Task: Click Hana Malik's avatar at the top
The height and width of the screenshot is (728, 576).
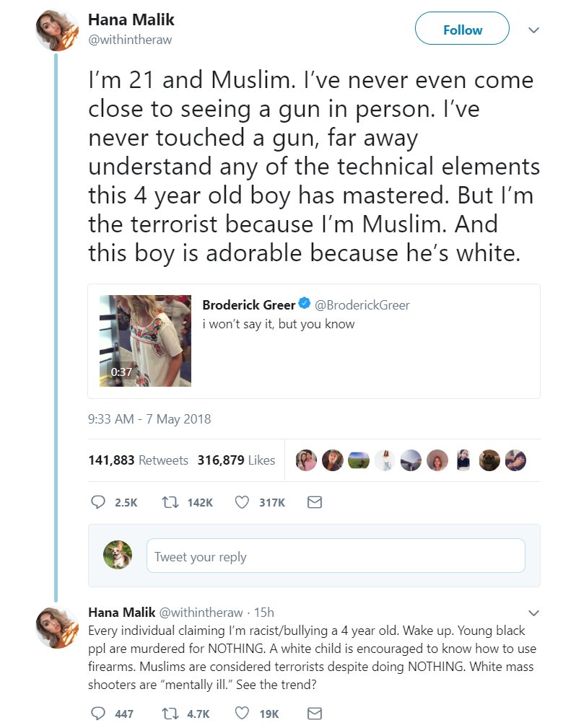Action: coord(58,30)
